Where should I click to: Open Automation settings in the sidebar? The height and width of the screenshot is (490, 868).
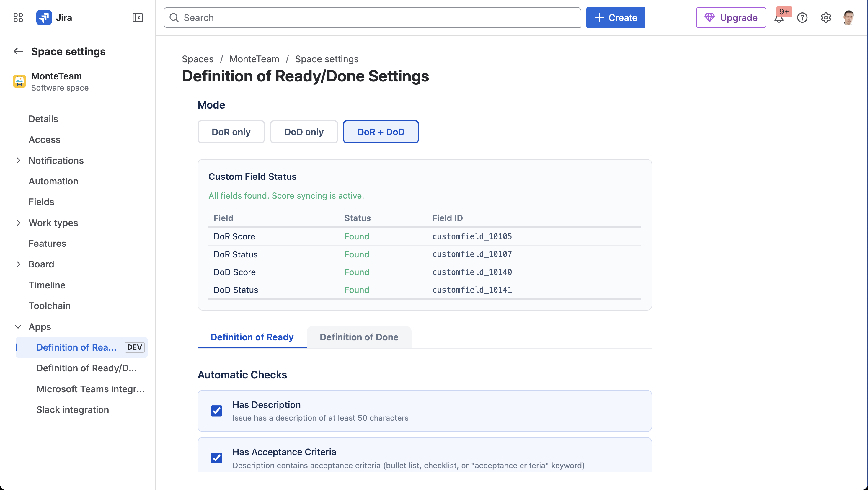(53, 181)
